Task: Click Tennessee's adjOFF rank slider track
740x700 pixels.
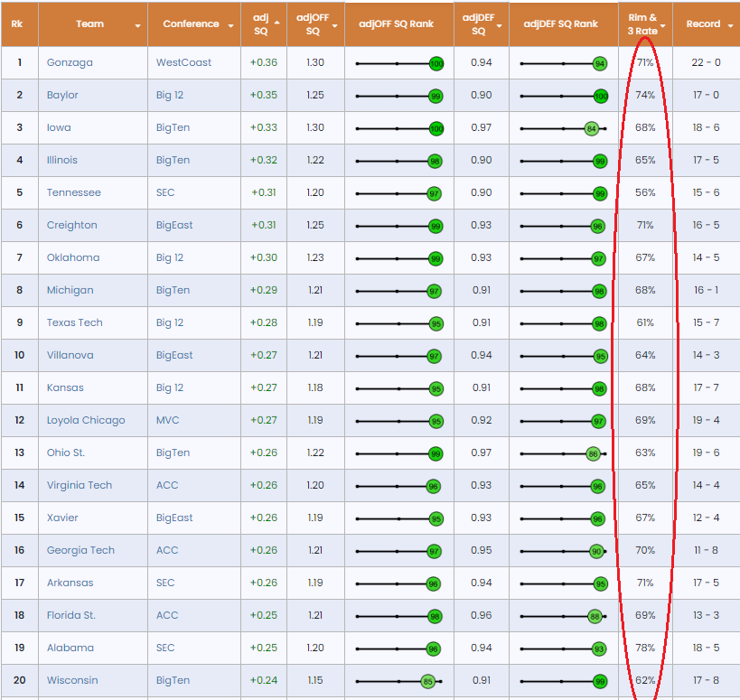Action: (x=389, y=193)
